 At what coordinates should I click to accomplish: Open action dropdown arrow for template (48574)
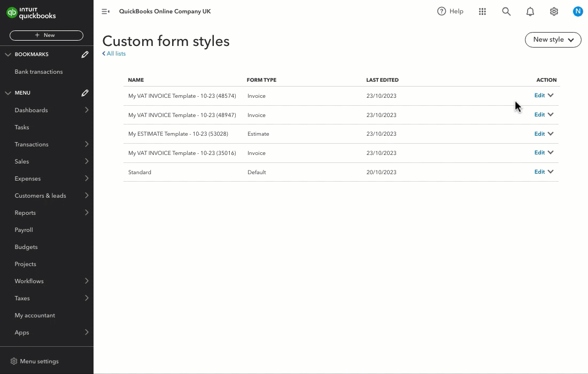point(551,95)
